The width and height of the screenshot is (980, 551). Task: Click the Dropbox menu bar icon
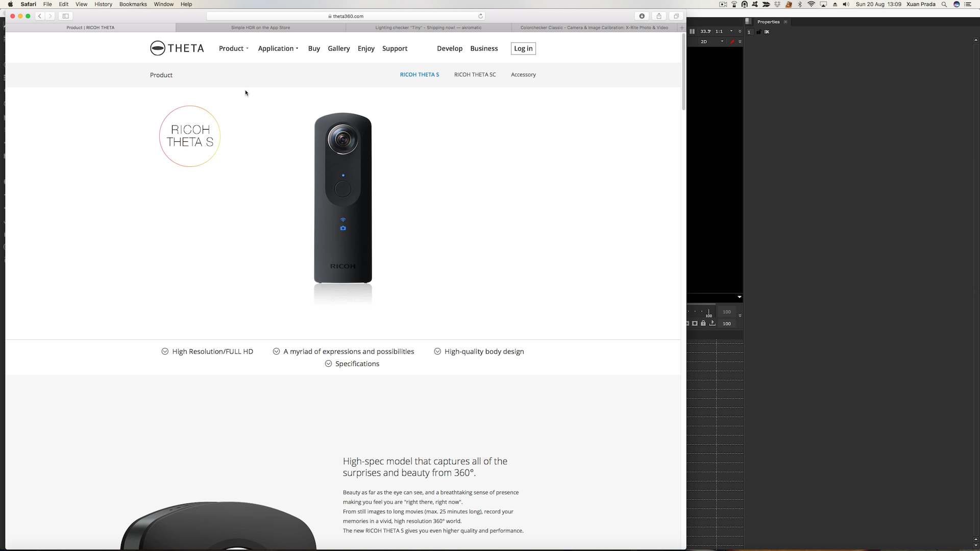click(x=777, y=4)
